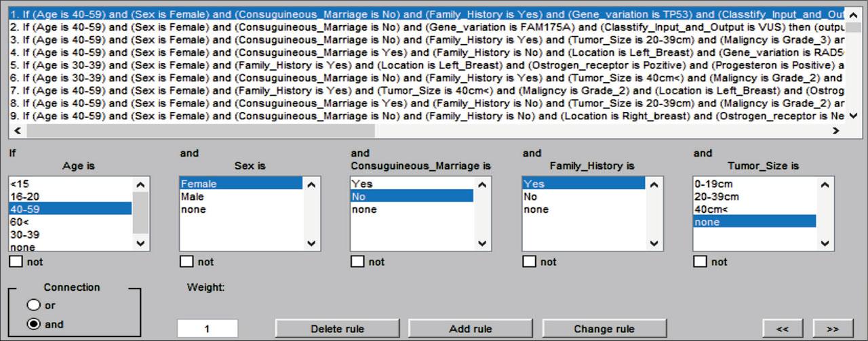This screenshot has height=341, width=868.
Task: Enable the 'not' checkbox under Age
Action: pyautogui.click(x=16, y=262)
